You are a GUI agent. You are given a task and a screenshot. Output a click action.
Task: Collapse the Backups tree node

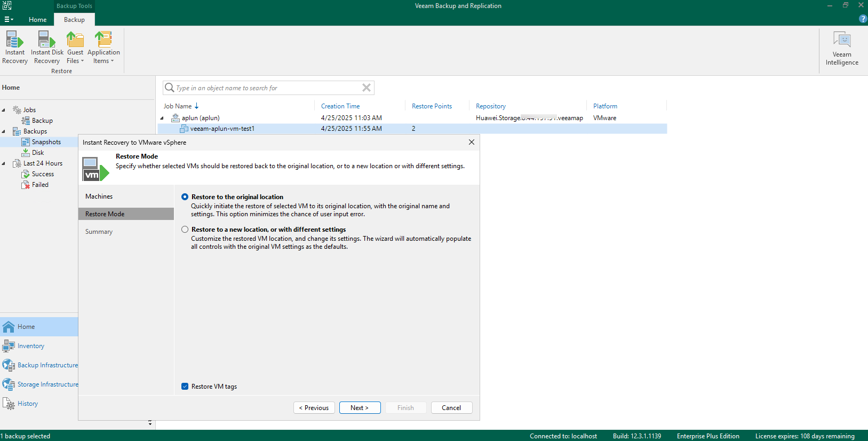pyautogui.click(x=4, y=131)
